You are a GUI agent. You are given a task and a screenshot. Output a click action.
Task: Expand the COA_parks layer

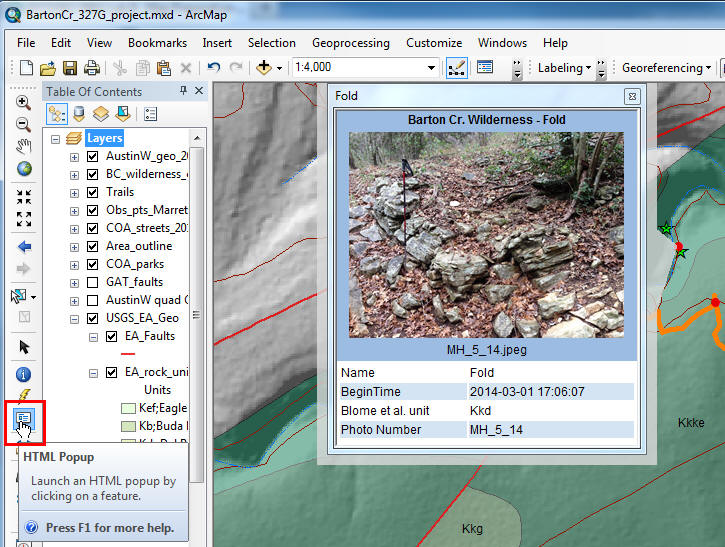tap(74, 265)
